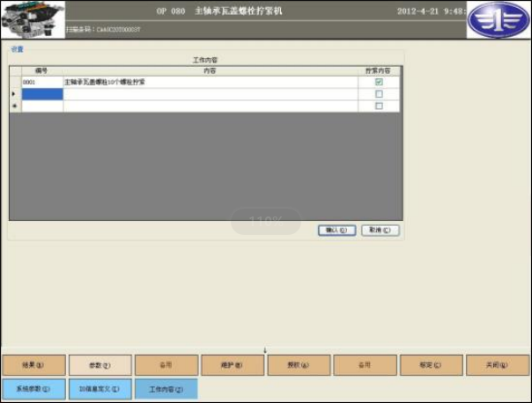Select the 主轴承瓦盖螺栓10个螺栓拧紧 content cell
This screenshot has width=532, height=403.
(x=211, y=82)
